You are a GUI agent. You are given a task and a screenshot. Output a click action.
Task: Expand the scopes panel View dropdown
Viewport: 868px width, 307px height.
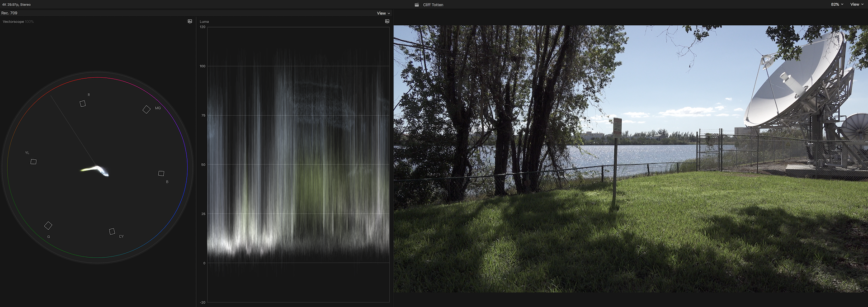pos(383,13)
